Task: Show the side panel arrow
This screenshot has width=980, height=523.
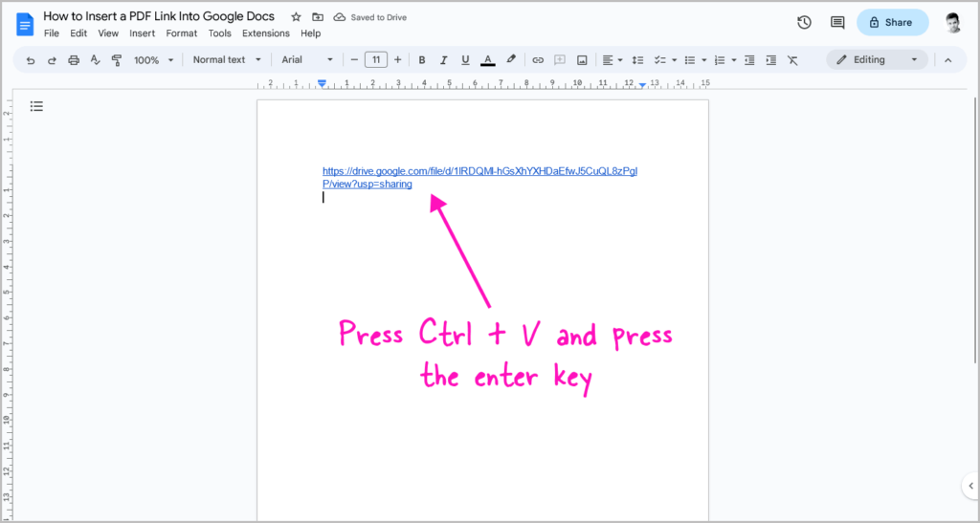Action: tap(970, 486)
